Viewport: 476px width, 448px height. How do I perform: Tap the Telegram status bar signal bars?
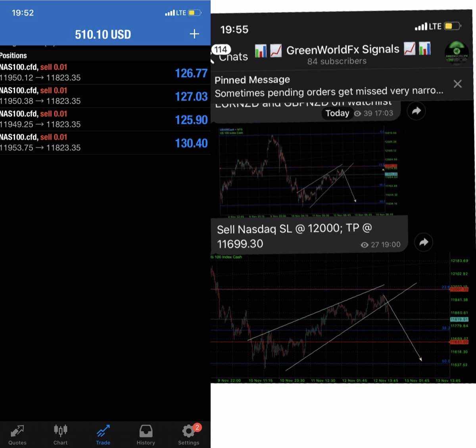coord(421,27)
